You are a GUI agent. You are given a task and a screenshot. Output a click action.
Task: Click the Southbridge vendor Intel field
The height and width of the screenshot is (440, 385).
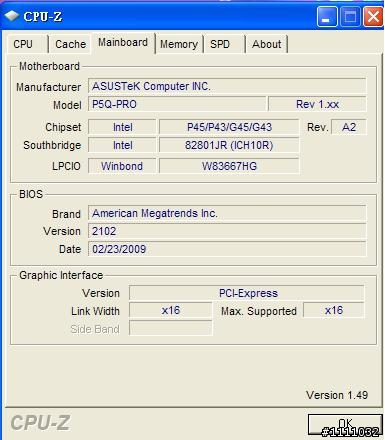click(x=122, y=145)
